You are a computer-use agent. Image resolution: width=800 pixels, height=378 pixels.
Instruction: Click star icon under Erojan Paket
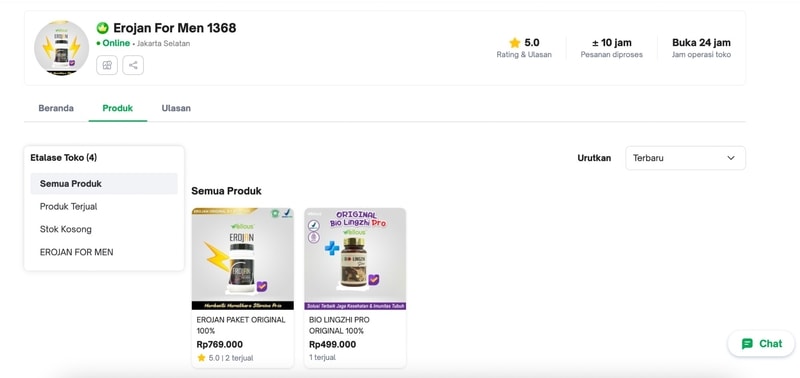click(202, 358)
